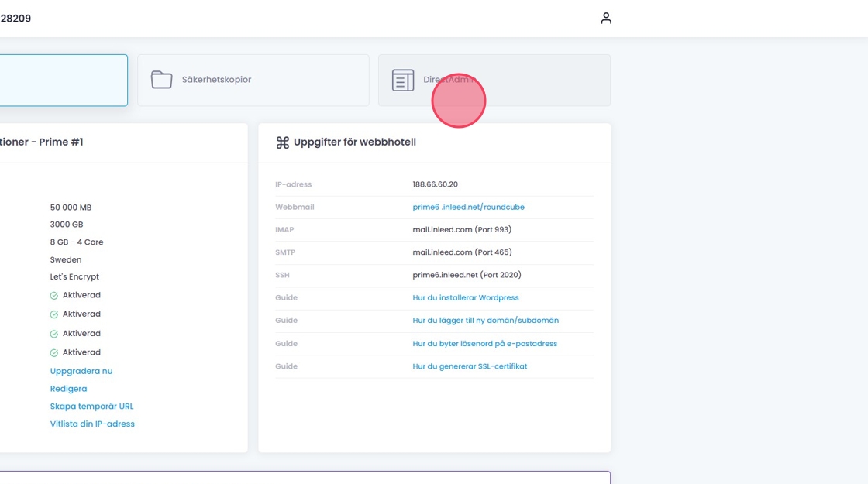
Task: Click the Uppgradera nu link
Action: (x=81, y=372)
